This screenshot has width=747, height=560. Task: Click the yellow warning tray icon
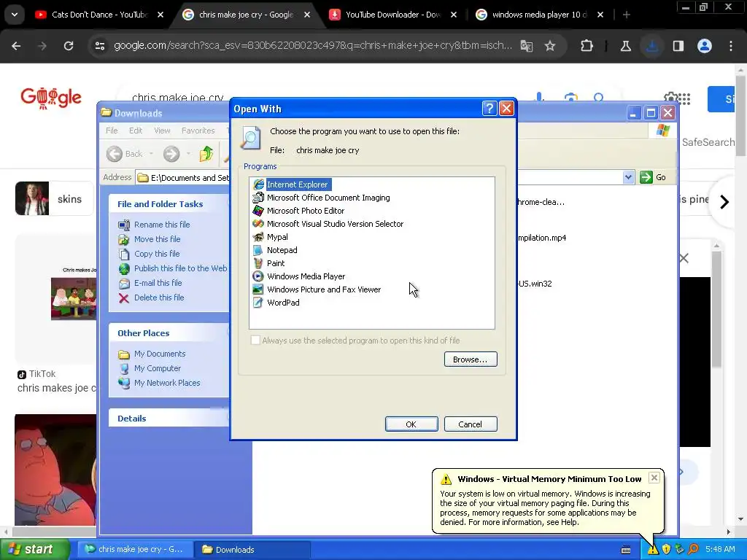(x=653, y=550)
